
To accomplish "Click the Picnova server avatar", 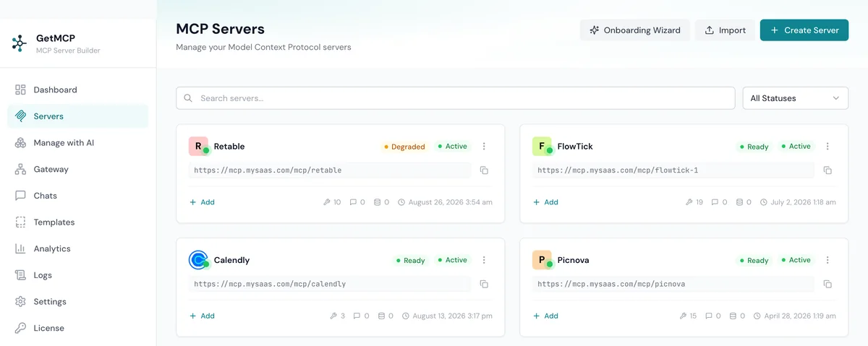I will (x=542, y=260).
